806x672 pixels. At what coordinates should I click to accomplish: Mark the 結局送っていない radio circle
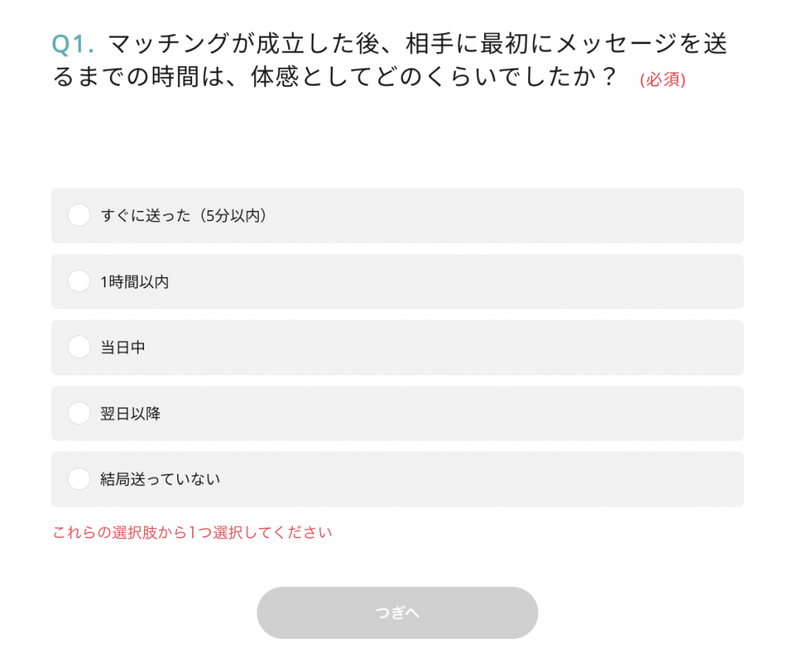pos(79,478)
